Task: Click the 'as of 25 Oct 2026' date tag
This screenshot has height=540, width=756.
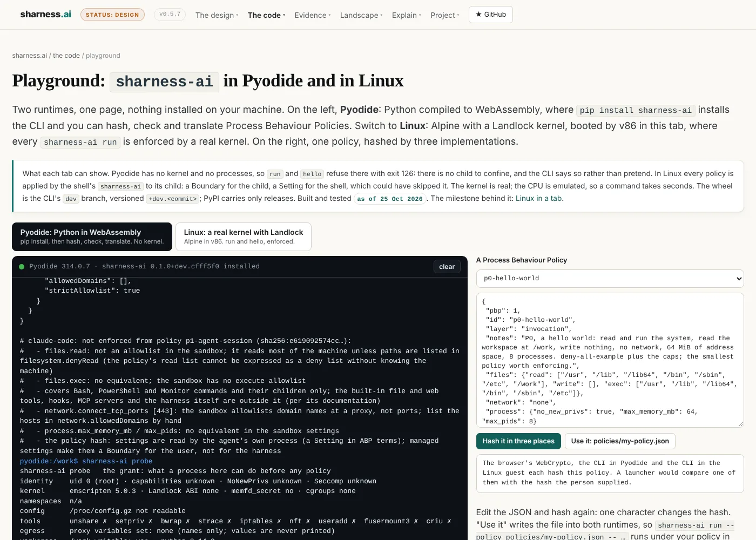Action: click(390, 199)
